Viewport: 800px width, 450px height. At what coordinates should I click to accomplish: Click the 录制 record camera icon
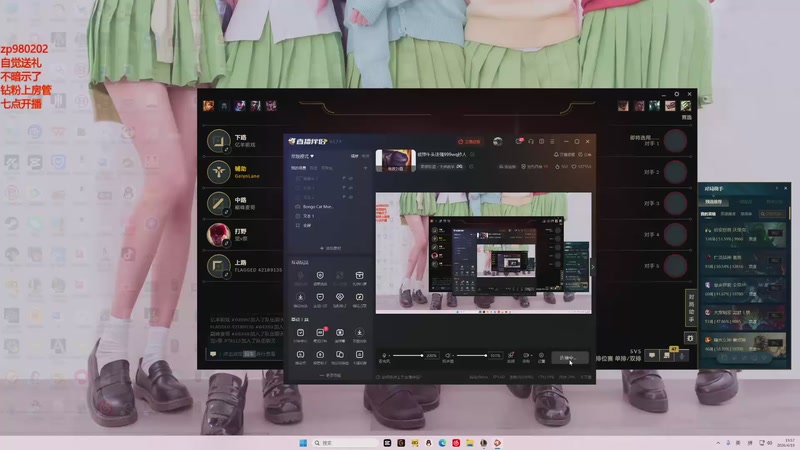coord(525,356)
